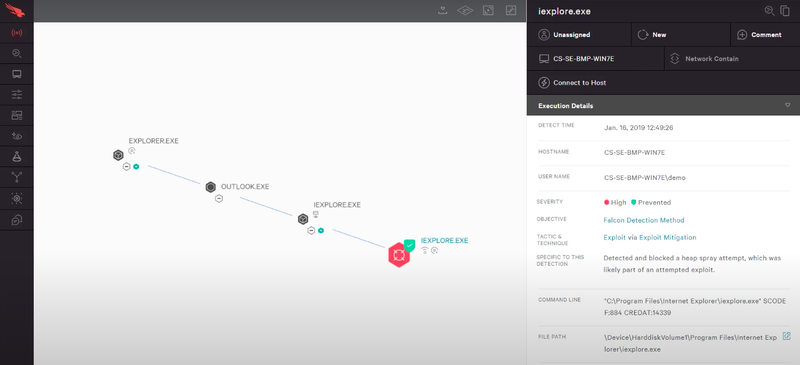Click the High severity indicator
The image size is (800, 365).
point(615,202)
